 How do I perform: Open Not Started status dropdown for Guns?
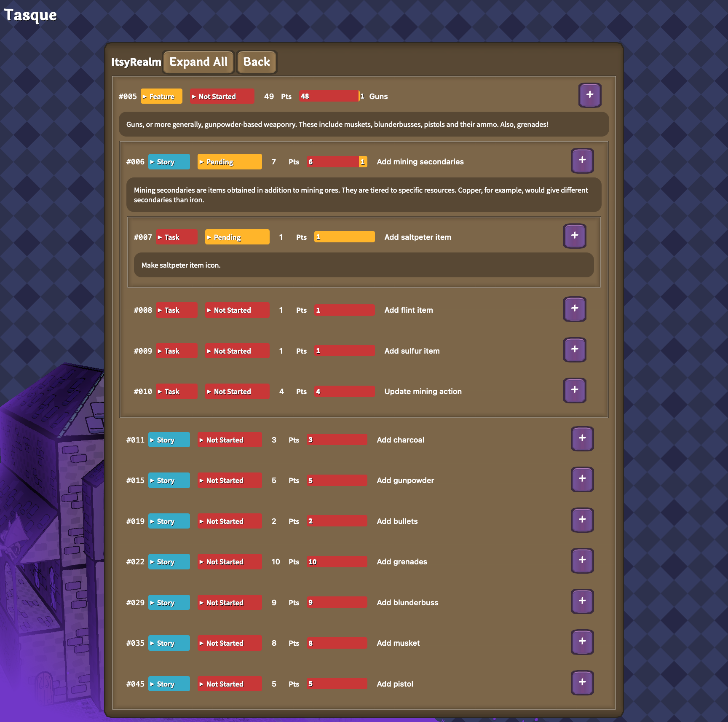(x=222, y=97)
